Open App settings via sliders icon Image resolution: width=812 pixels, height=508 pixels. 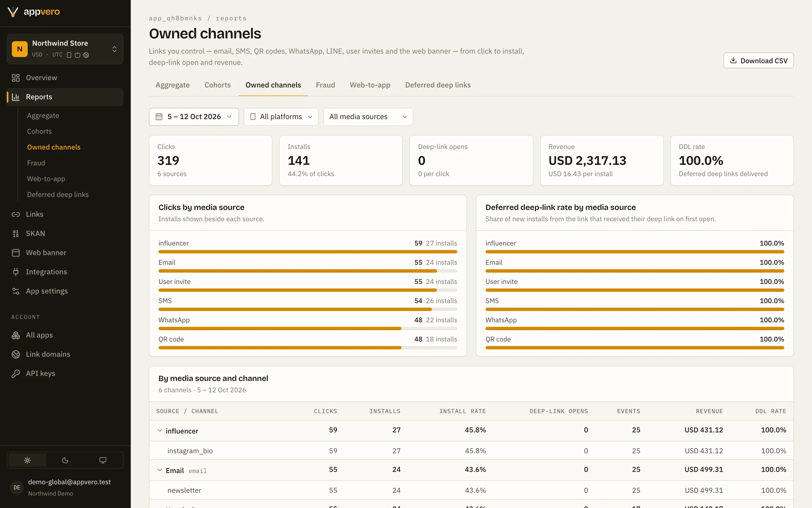pos(16,291)
